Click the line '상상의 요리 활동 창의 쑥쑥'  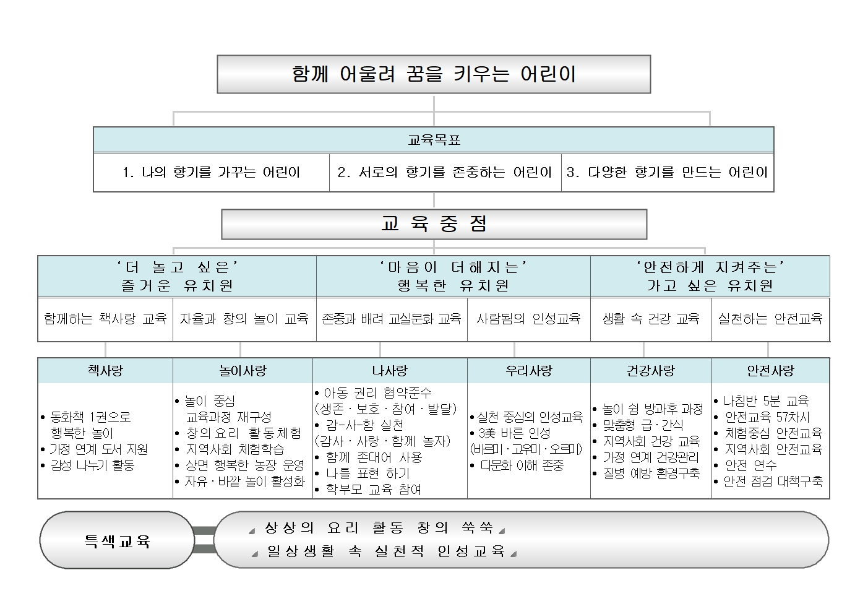tap(378, 528)
